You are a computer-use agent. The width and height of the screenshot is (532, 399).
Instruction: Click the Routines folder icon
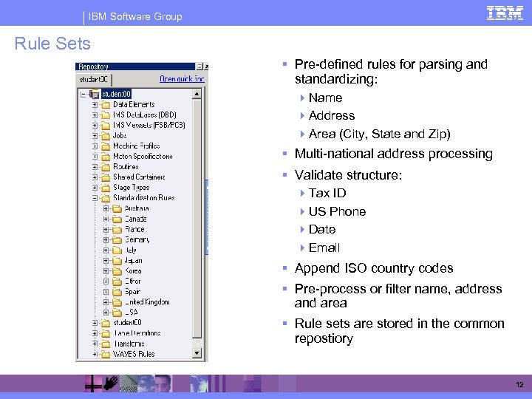click(x=106, y=167)
